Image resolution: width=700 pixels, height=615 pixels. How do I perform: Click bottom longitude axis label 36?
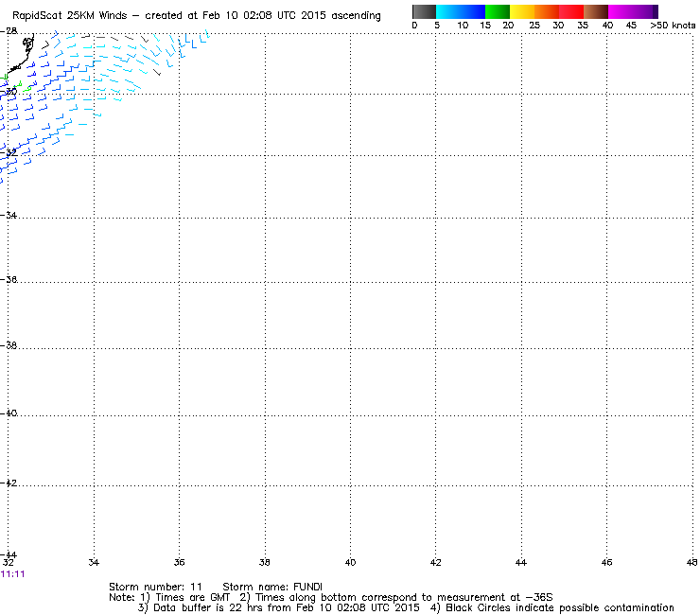[x=179, y=562]
